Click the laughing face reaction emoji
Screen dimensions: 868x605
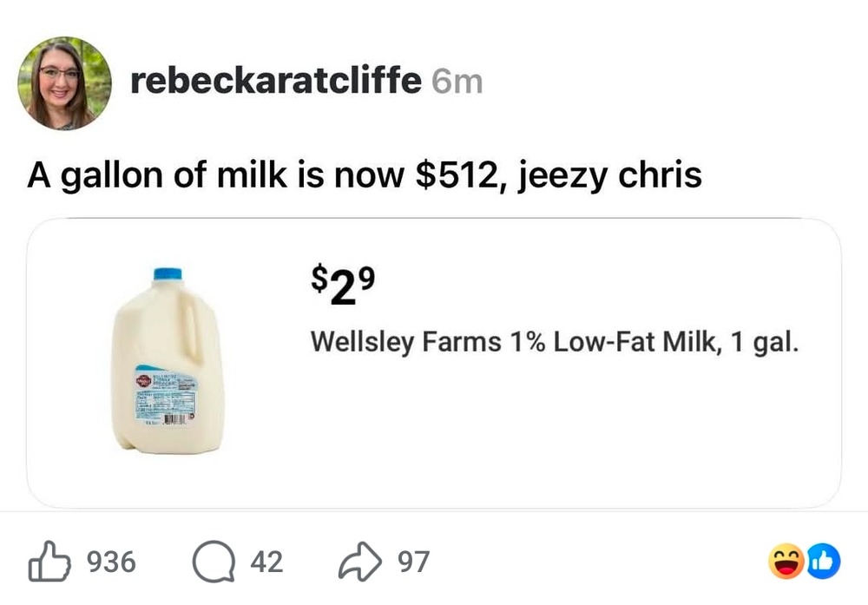pos(785,562)
